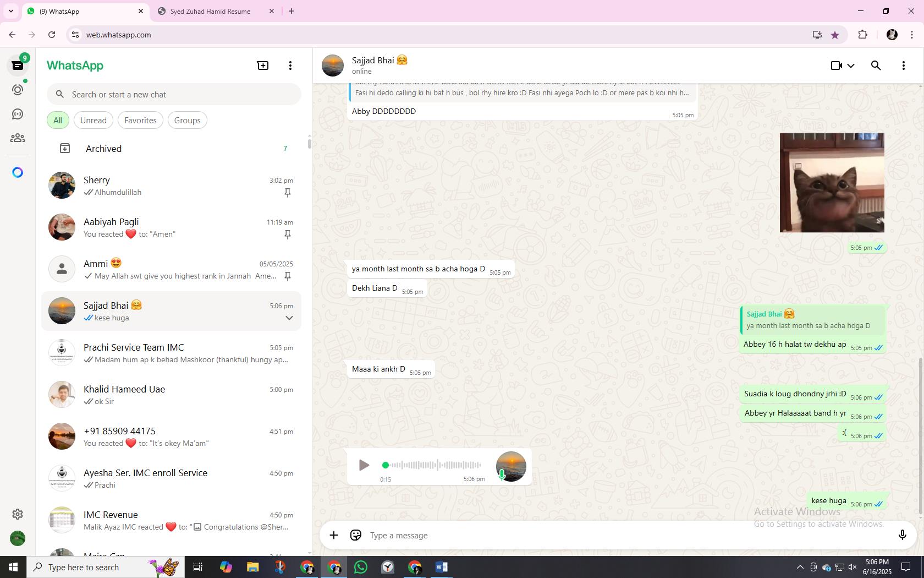Open Ayesha Ser. IMC enroll Service chat
924x578 pixels.
(172, 478)
